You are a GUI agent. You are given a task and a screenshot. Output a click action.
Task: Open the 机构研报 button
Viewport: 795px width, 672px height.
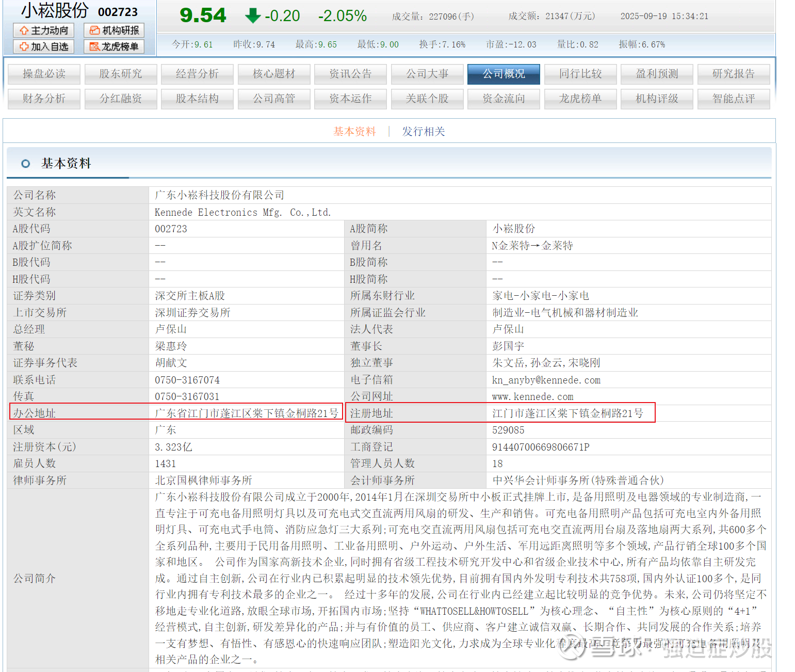[114, 30]
